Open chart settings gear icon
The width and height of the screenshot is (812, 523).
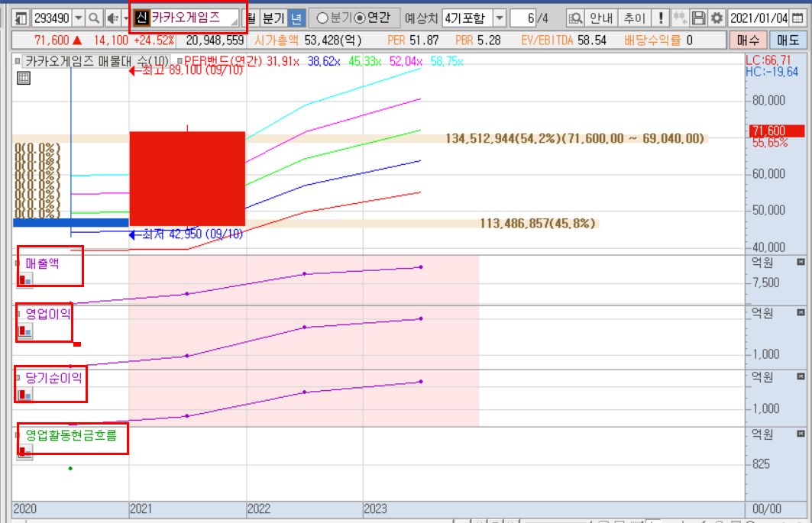coord(717,18)
